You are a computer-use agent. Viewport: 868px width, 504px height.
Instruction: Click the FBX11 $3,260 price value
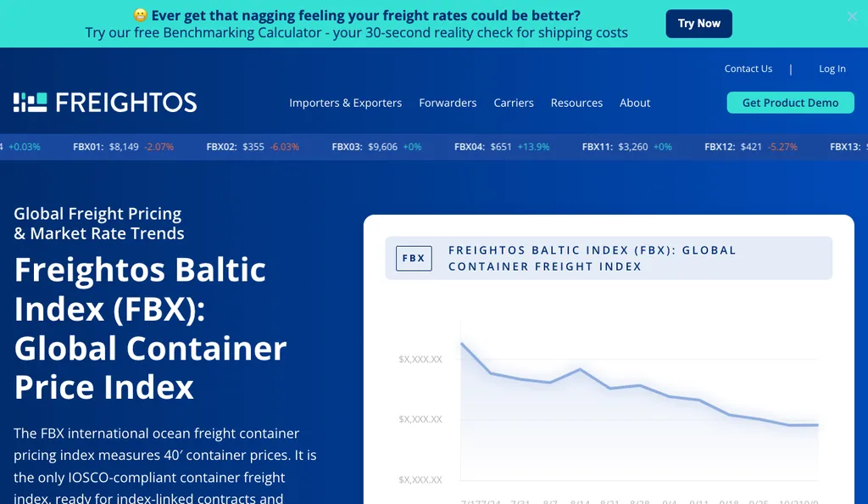coord(632,147)
